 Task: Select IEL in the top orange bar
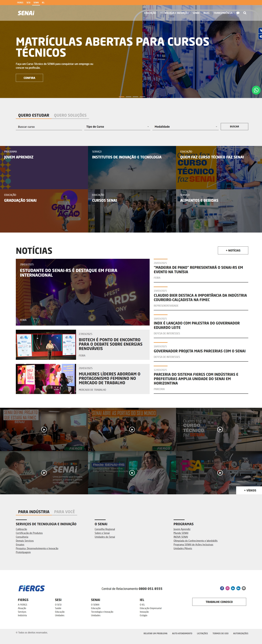point(43,2)
